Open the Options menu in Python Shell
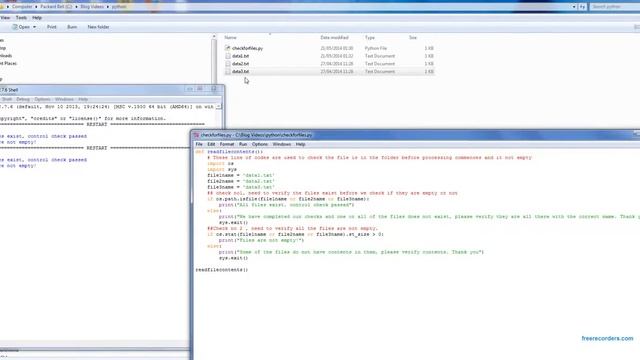This screenshot has width=640, height=360. (42, 99)
